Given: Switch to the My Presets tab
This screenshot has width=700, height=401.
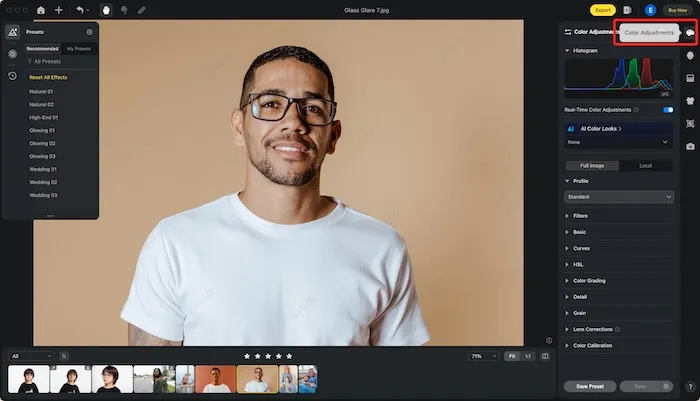Looking at the screenshot, I should tap(79, 49).
